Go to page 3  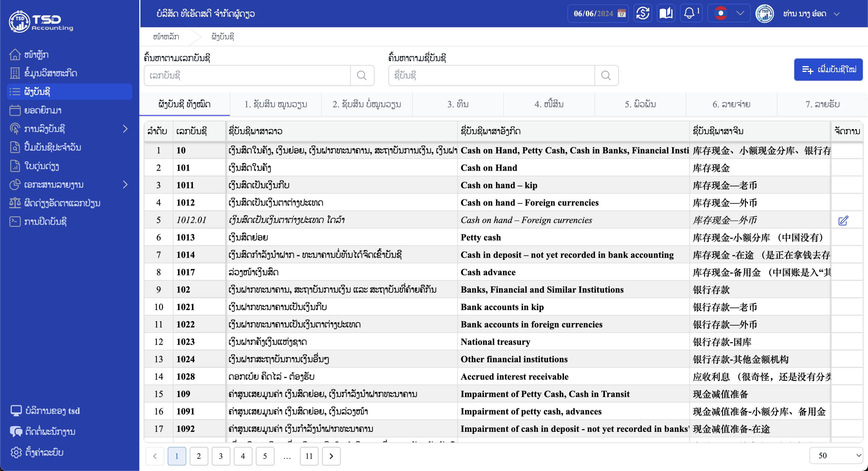[221, 456]
